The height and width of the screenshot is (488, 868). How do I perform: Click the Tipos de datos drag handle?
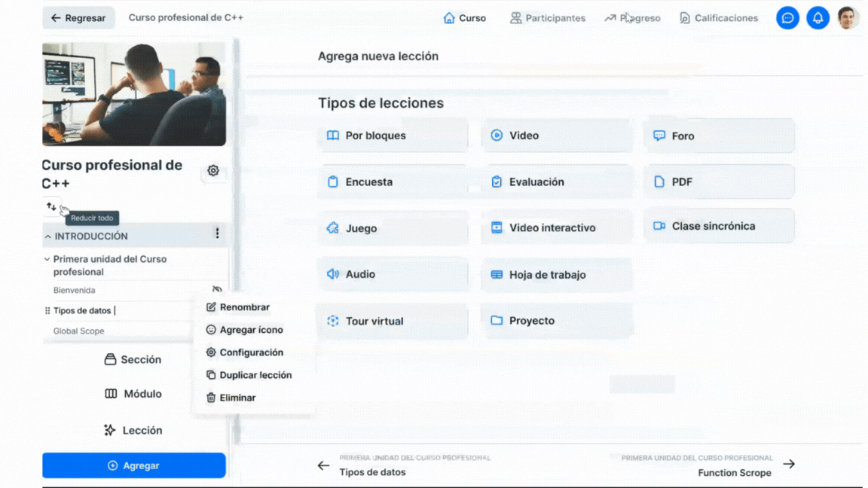[x=47, y=310]
